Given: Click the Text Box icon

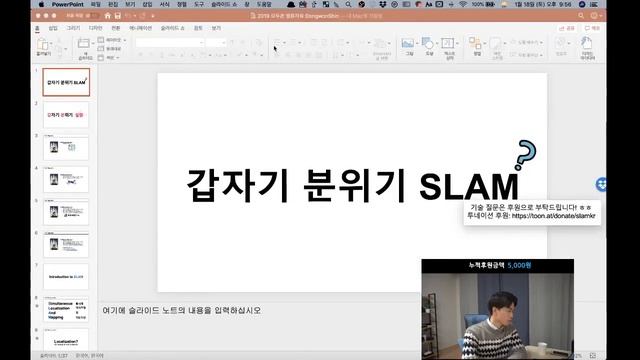Looking at the screenshot, I should click(x=448, y=43).
